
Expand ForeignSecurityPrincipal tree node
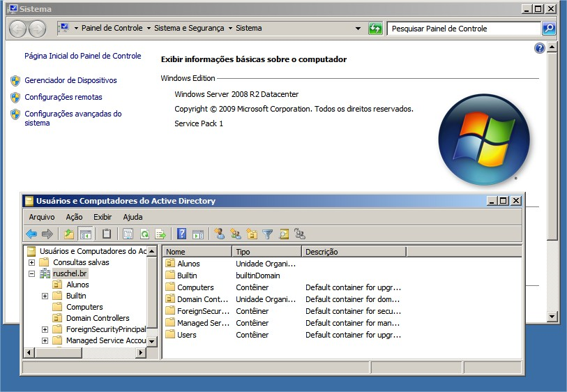point(45,329)
